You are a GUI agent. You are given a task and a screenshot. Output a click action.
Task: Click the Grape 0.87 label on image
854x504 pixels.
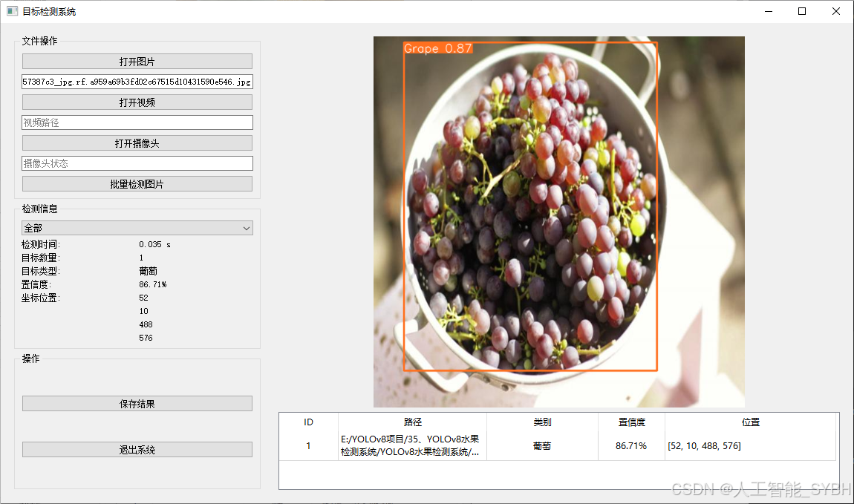click(438, 48)
